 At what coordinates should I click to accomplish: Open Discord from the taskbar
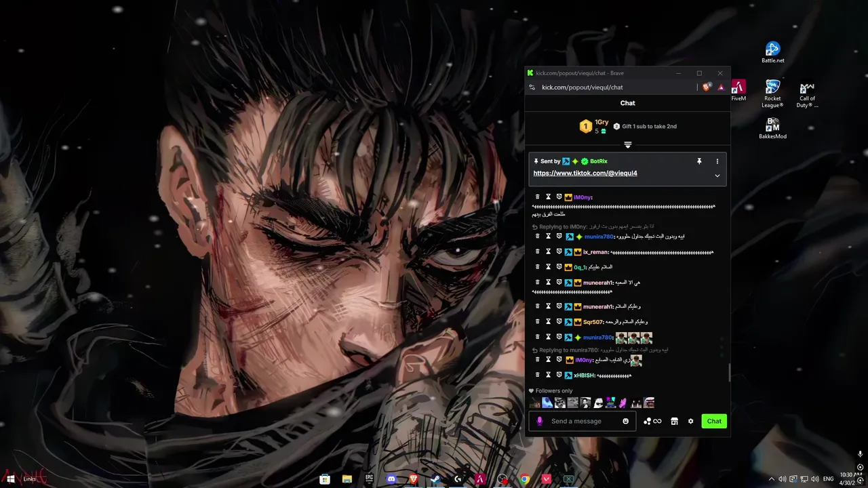pos(391,479)
